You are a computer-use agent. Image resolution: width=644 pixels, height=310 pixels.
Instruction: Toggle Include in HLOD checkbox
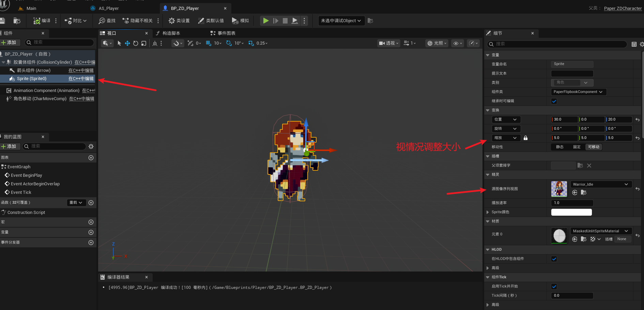point(554,259)
